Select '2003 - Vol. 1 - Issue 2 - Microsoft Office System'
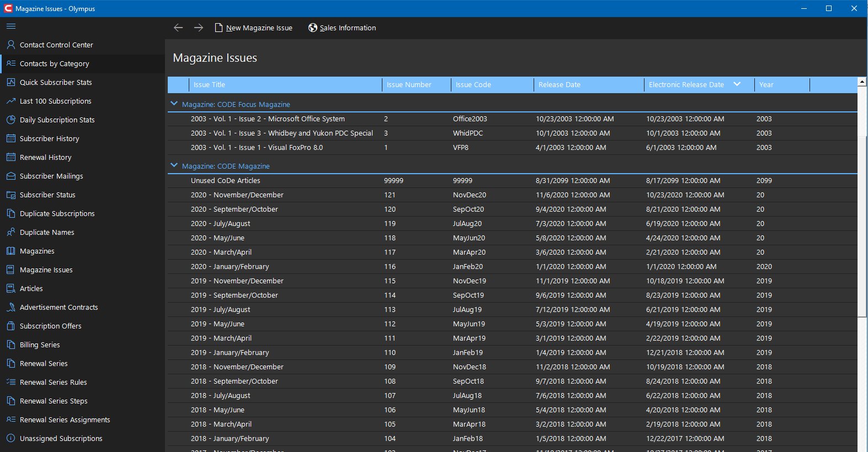The width and height of the screenshot is (868, 452). coord(513,119)
